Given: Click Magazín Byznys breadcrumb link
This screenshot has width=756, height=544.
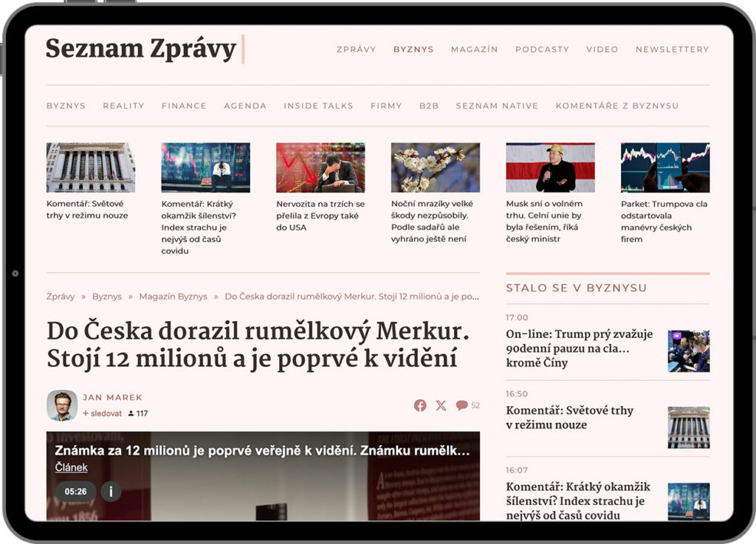Looking at the screenshot, I should (x=173, y=296).
